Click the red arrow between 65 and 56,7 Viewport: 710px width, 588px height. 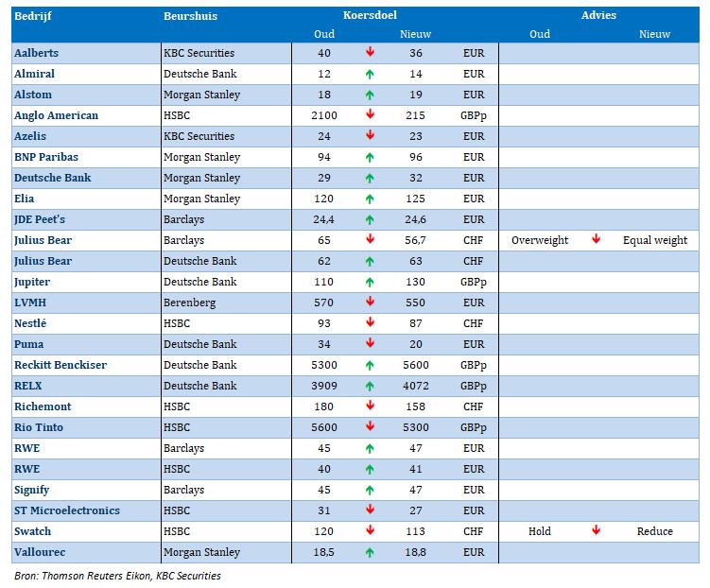pyautogui.click(x=370, y=239)
